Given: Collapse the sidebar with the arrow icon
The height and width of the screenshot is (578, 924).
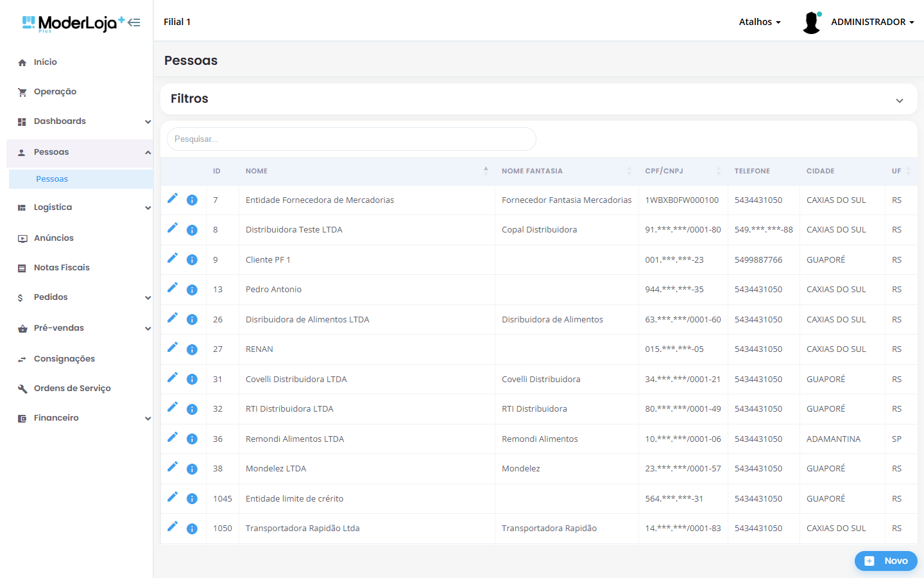Looking at the screenshot, I should coord(134,22).
